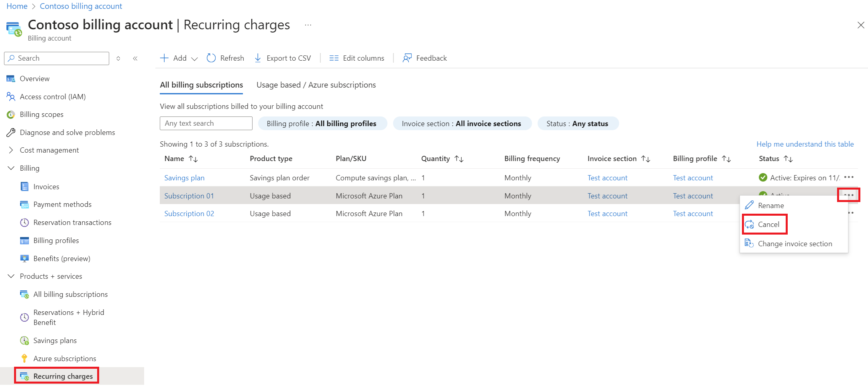Switch to Usage based / Azure subscriptions tab
Screen dimensions: 868x386
coord(316,85)
